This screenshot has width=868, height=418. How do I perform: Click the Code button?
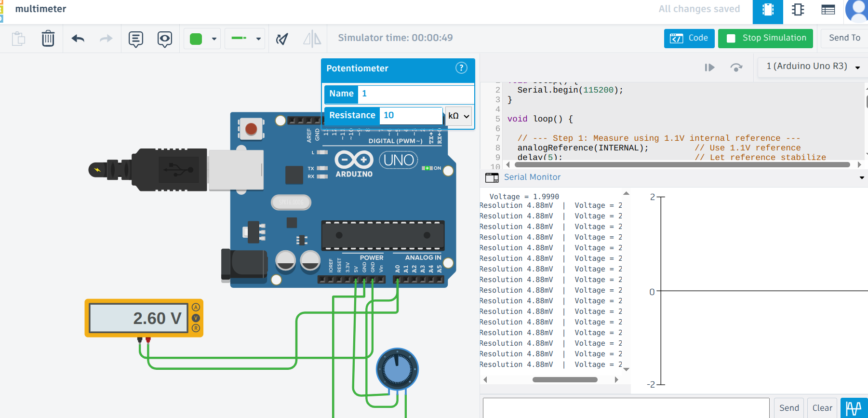[x=689, y=38]
